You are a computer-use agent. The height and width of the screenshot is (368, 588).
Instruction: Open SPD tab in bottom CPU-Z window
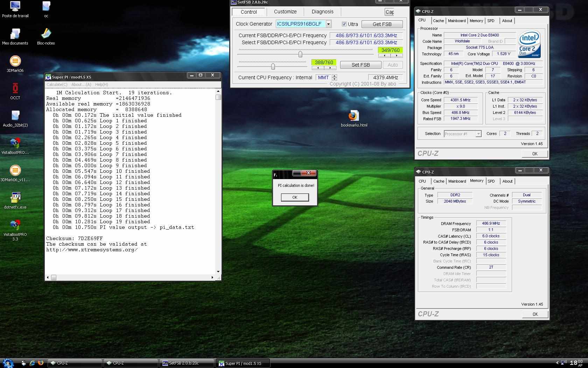[x=491, y=181]
